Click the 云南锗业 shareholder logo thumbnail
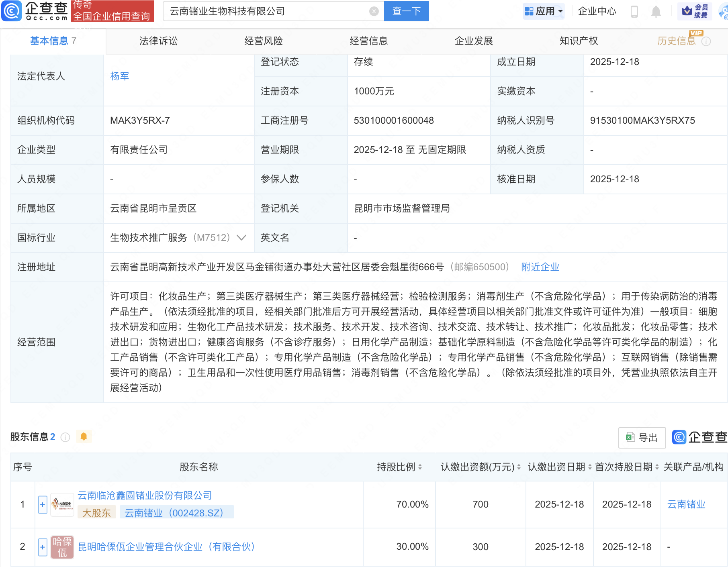 [62, 504]
